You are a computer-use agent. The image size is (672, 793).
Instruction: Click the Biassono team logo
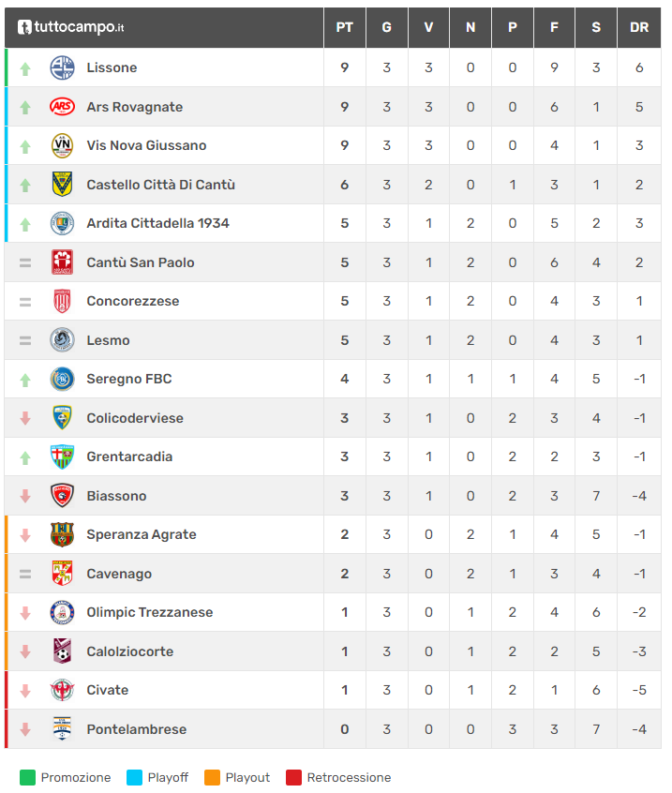tap(62, 496)
